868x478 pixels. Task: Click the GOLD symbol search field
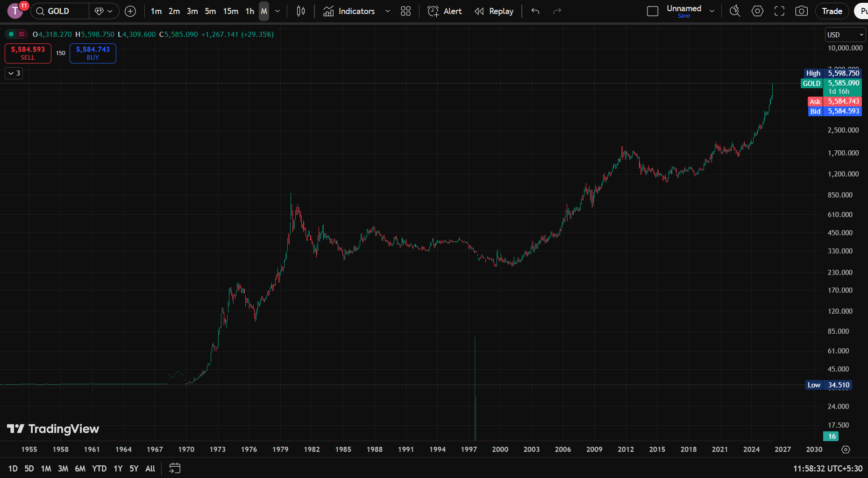(60, 11)
